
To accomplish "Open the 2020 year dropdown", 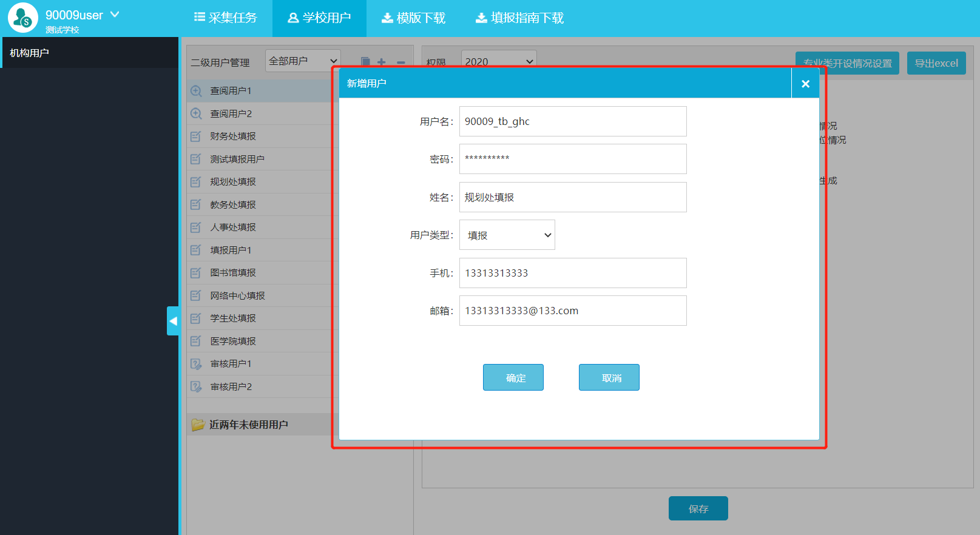I will tap(499, 61).
